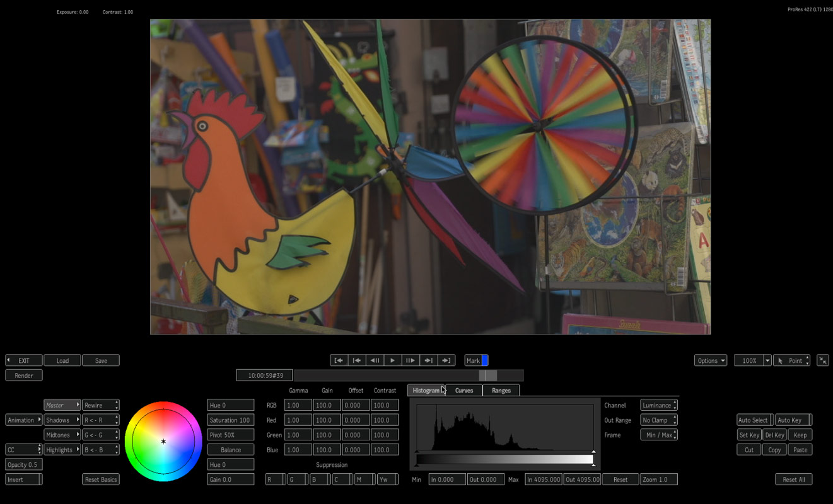The image size is (833, 504).
Task: Click the Render button
Action: [24, 375]
